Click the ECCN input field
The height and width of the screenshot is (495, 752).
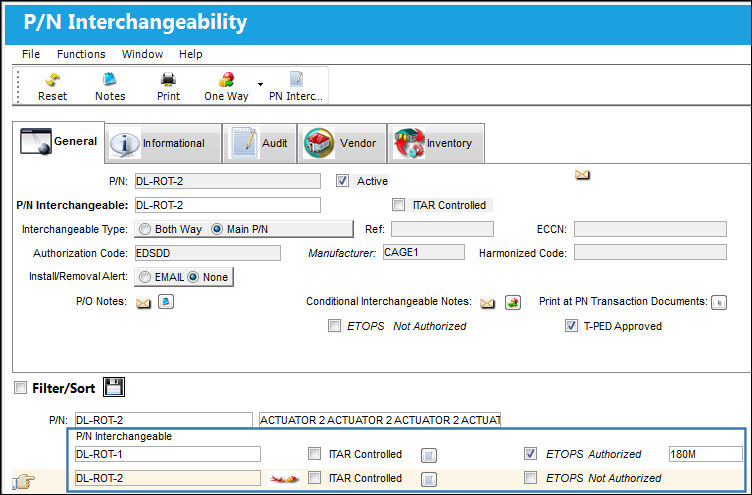tap(650, 229)
